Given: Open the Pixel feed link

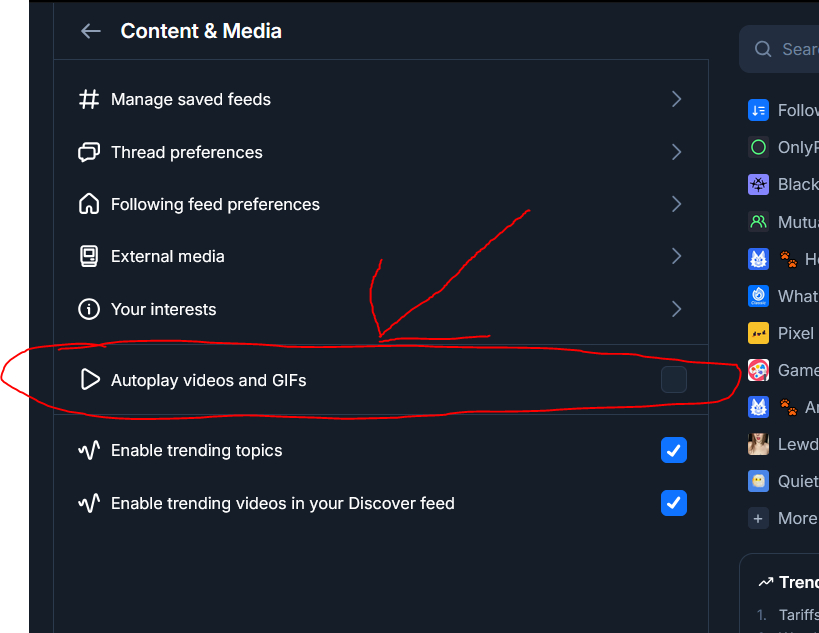Looking at the screenshot, I should click(795, 333).
